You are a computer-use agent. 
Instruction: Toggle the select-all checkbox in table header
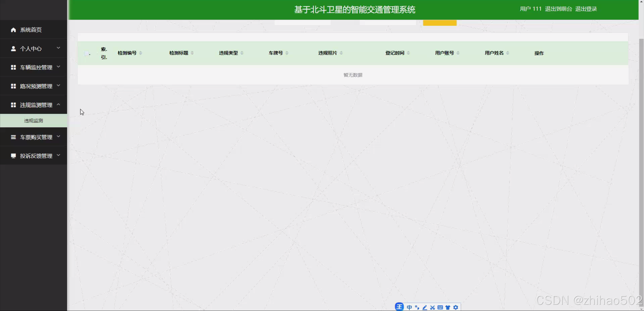[x=86, y=53]
